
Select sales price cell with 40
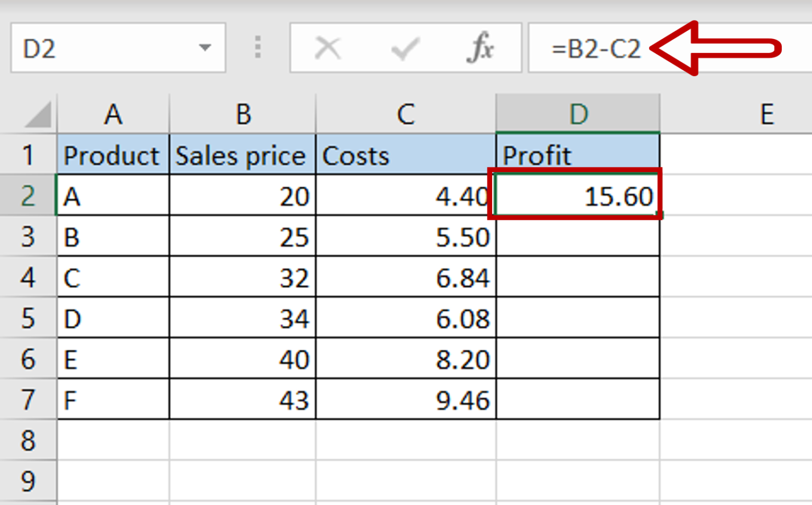tap(243, 358)
